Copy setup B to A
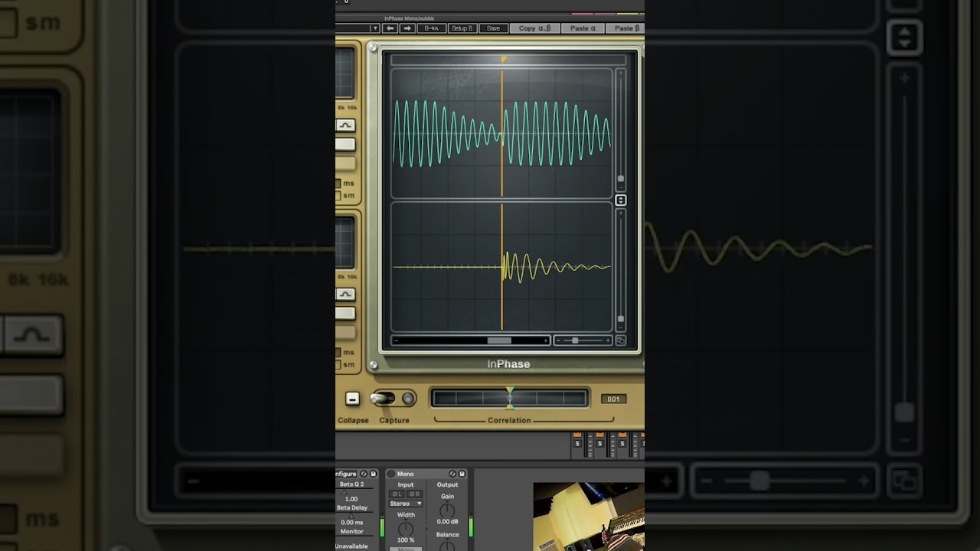980x551 pixels. point(431,28)
